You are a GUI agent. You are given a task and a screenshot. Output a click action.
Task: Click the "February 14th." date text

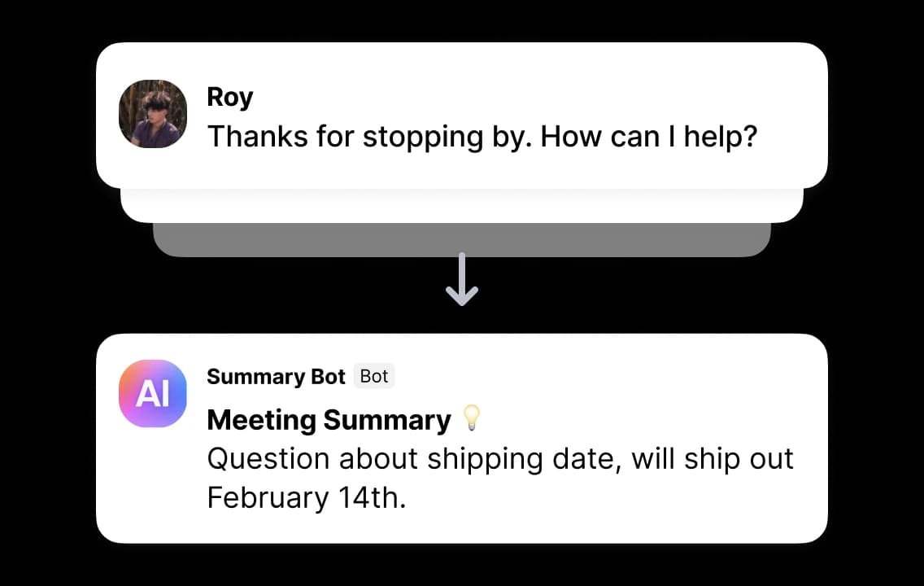tap(306, 497)
